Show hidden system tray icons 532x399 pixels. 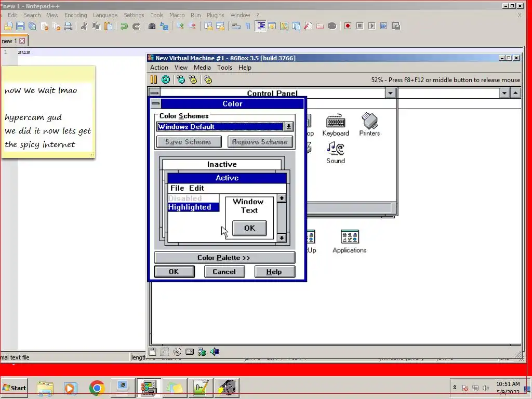coord(455,388)
